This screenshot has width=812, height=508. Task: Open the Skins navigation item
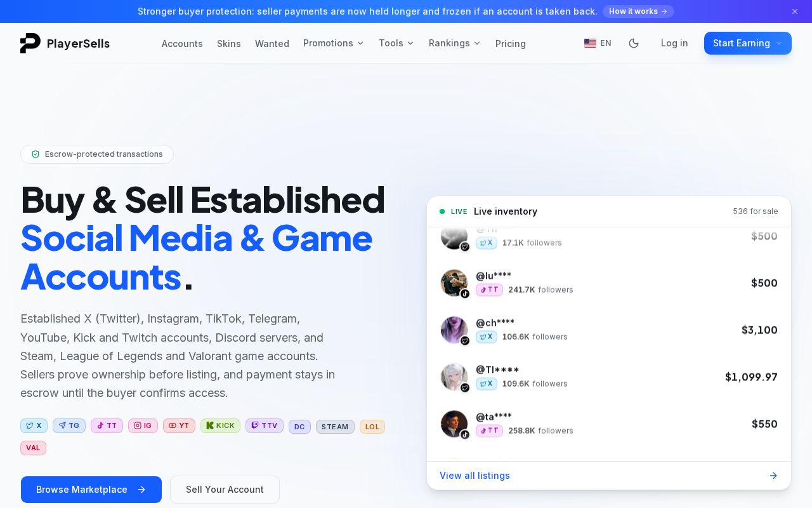229,44
